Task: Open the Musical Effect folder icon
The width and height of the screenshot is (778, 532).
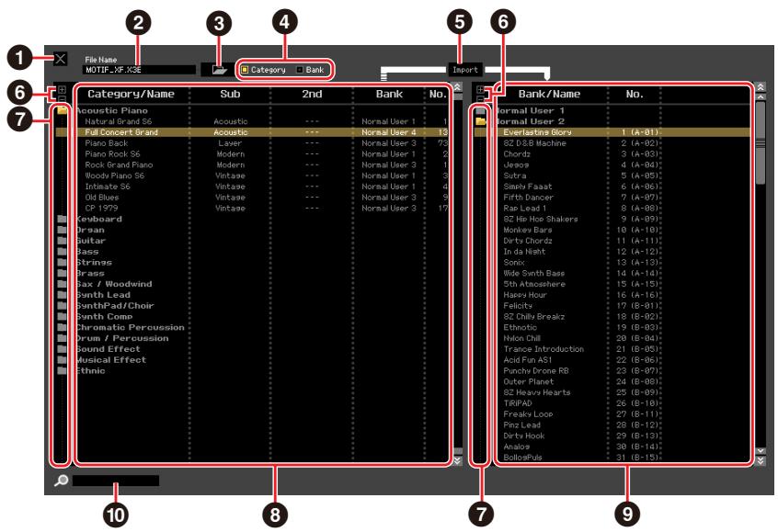Action: tap(62, 360)
